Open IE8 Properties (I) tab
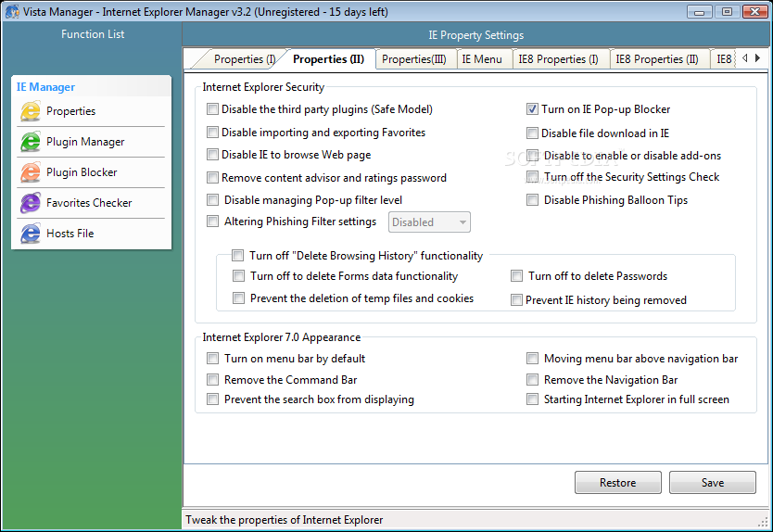Screen dimensions: 773x532 [559, 59]
